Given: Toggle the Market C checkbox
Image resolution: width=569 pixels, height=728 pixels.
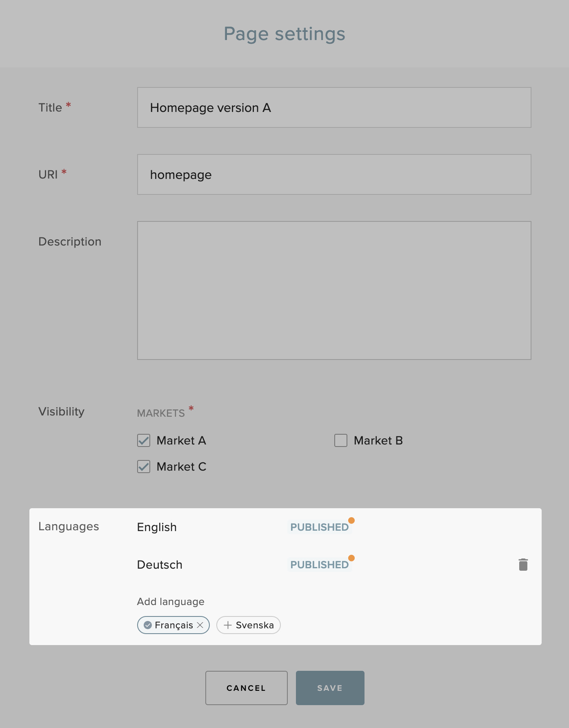Looking at the screenshot, I should coord(144,467).
